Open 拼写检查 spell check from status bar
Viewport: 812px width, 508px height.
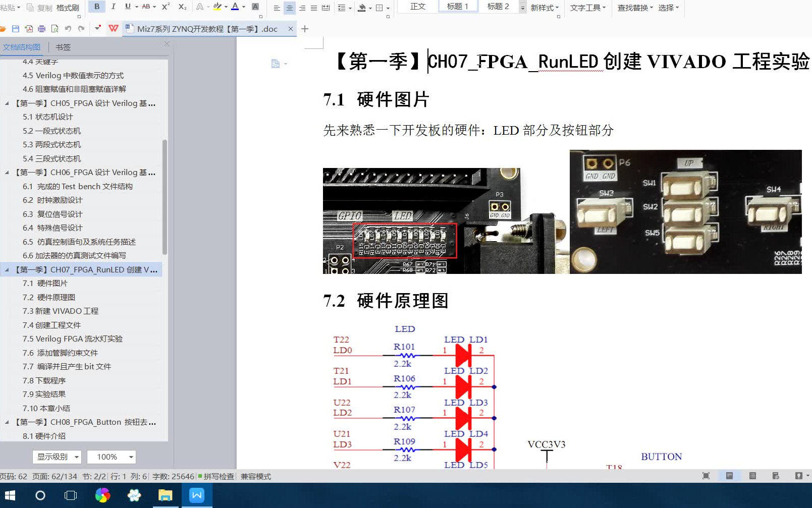tap(221, 476)
